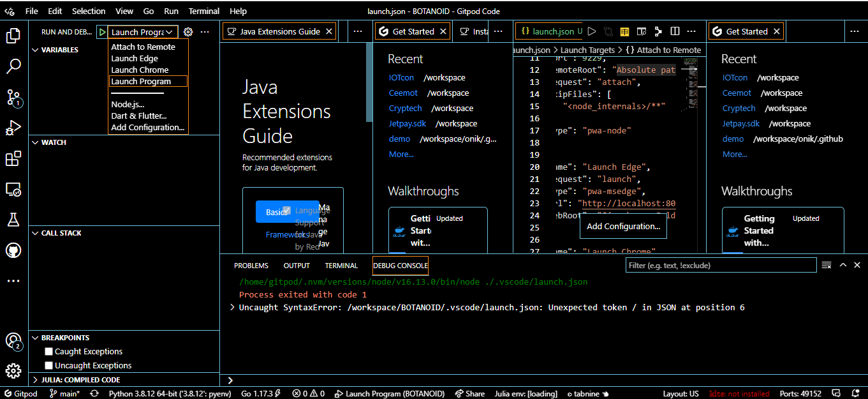868x399 pixels.
Task: Open more actions of rightmost Get Started group
Action: click(855, 31)
